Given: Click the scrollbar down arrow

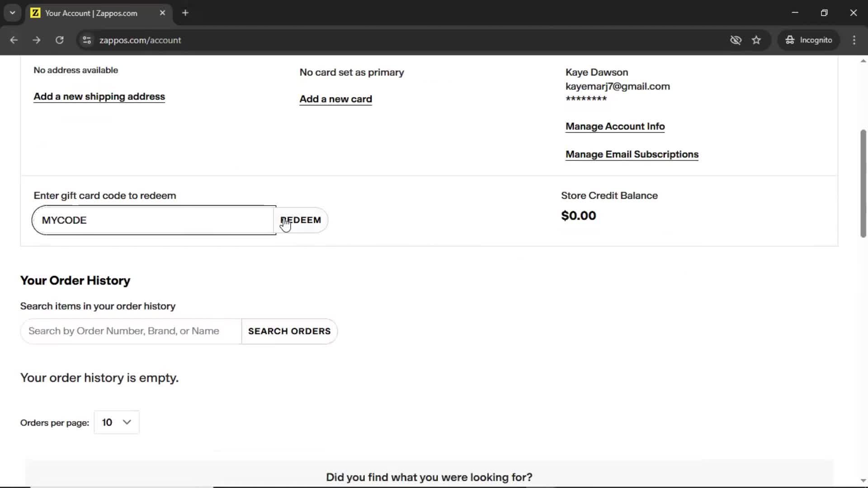Looking at the screenshot, I should click(x=863, y=481).
